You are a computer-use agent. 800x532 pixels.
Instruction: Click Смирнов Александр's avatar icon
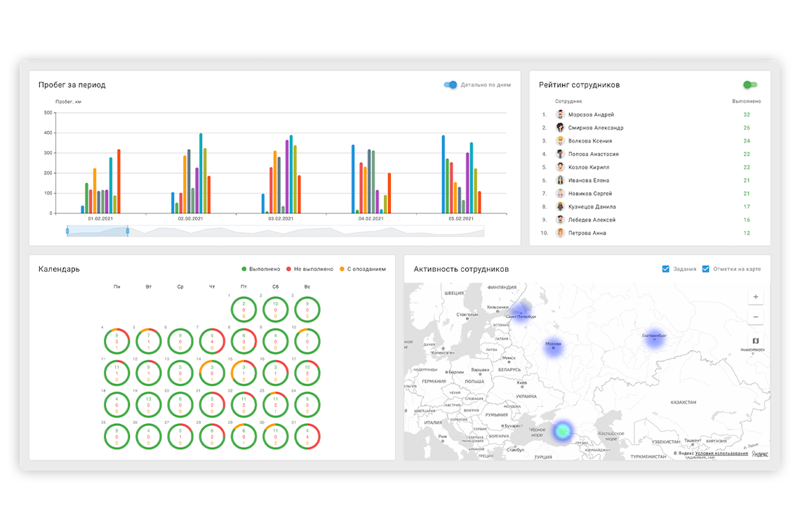[560, 128]
